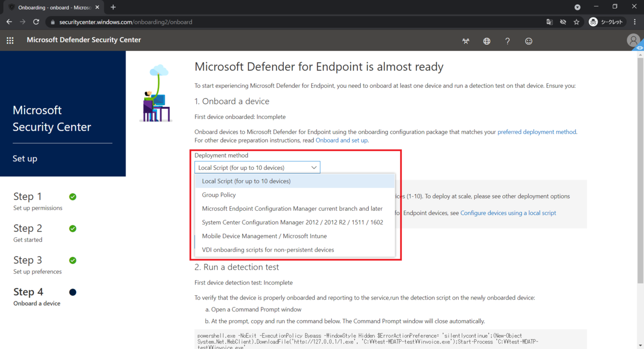The width and height of the screenshot is (644, 349).
Task: Open the Onboard and set up link
Action: click(342, 140)
